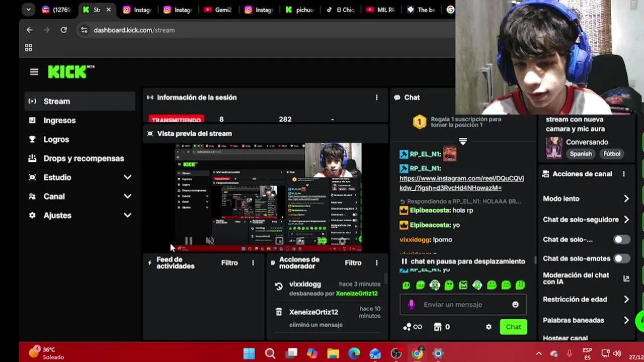Click the purple microphone icon in chat input
This screenshot has height=362, width=644.
point(412,304)
